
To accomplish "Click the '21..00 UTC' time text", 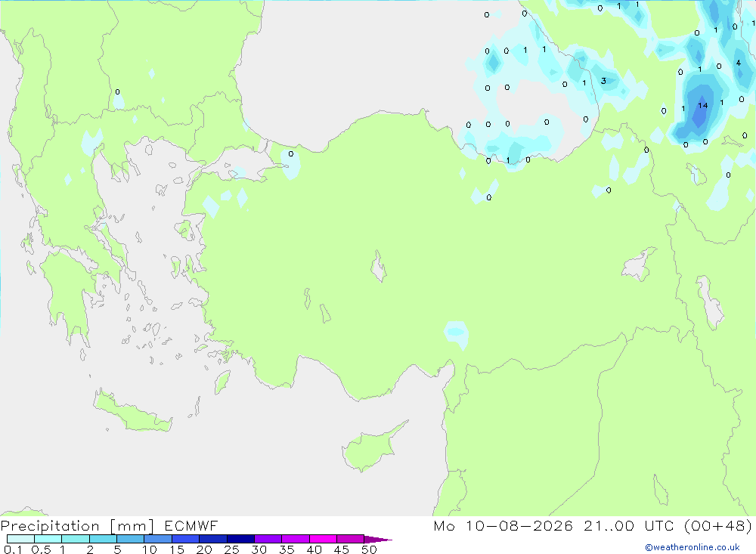I will coord(628,525).
